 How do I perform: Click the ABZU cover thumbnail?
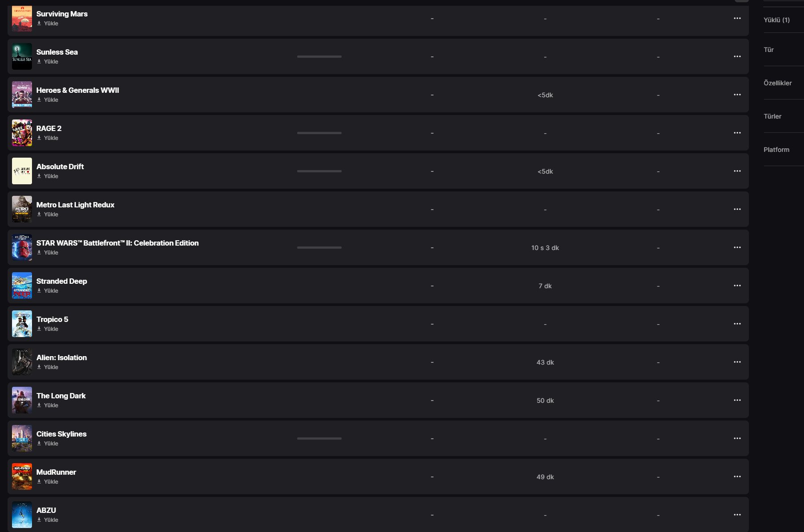coord(22,515)
